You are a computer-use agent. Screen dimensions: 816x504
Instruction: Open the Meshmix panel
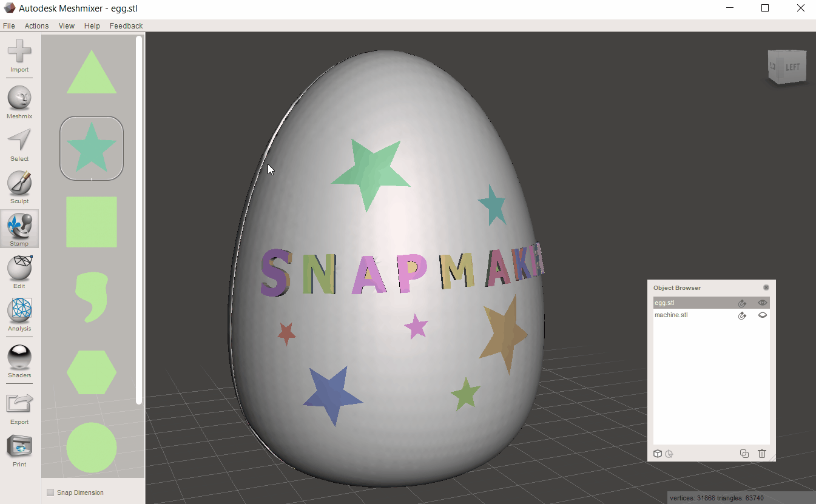(19, 102)
